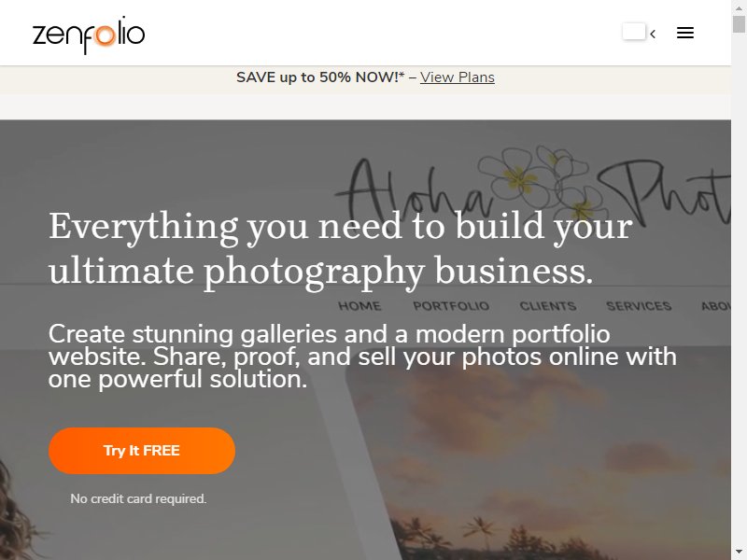Click the Try It FREE button
Image resolution: width=747 pixels, height=560 pixels.
(142, 451)
